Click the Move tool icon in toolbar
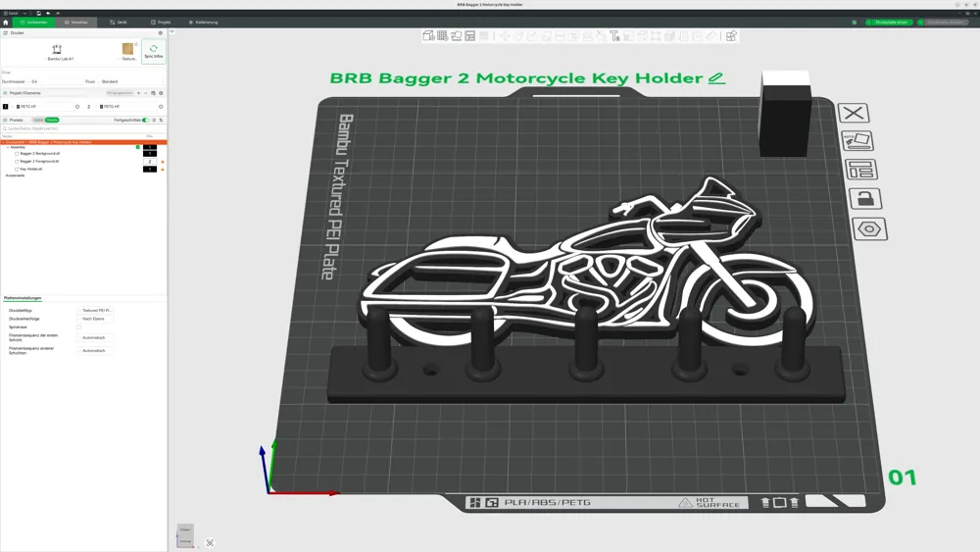Screen dimensions: 980x552 coord(505,36)
